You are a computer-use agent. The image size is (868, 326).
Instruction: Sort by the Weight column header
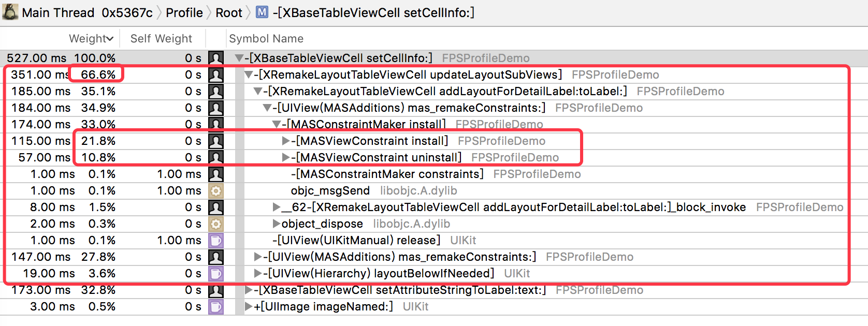pyautogui.click(x=91, y=39)
